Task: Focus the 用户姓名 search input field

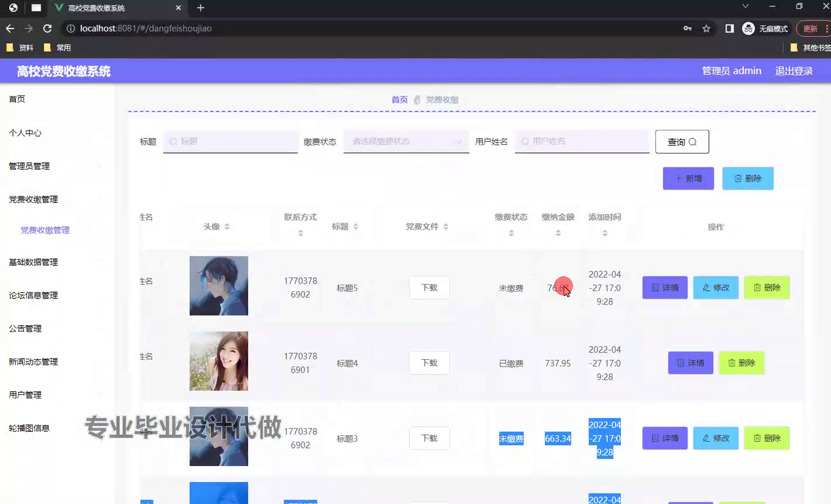Action: point(582,141)
